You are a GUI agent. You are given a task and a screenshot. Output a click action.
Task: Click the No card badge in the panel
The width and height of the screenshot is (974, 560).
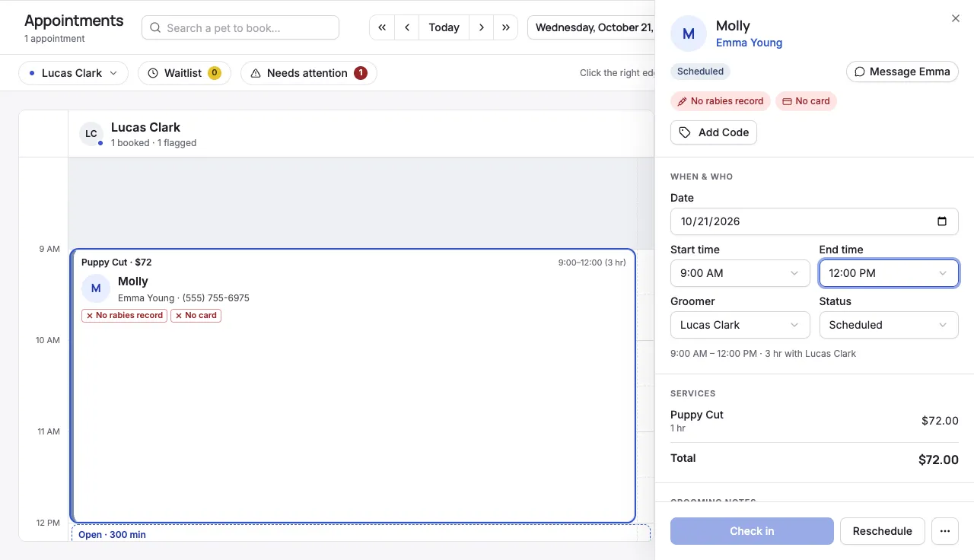(x=806, y=101)
